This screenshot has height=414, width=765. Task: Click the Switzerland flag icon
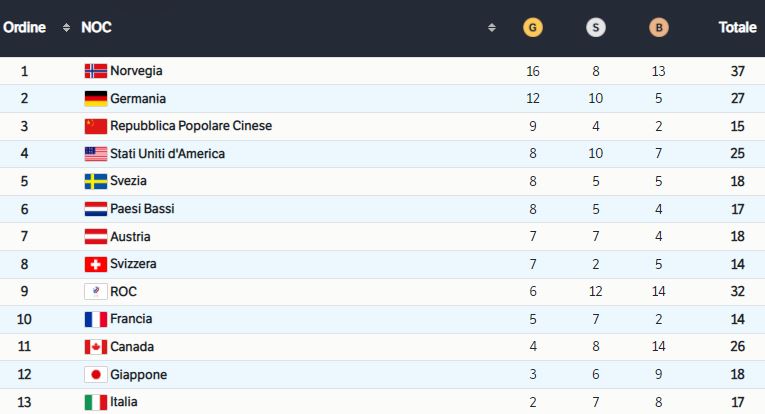pyautogui.click(x=95, y=264)
